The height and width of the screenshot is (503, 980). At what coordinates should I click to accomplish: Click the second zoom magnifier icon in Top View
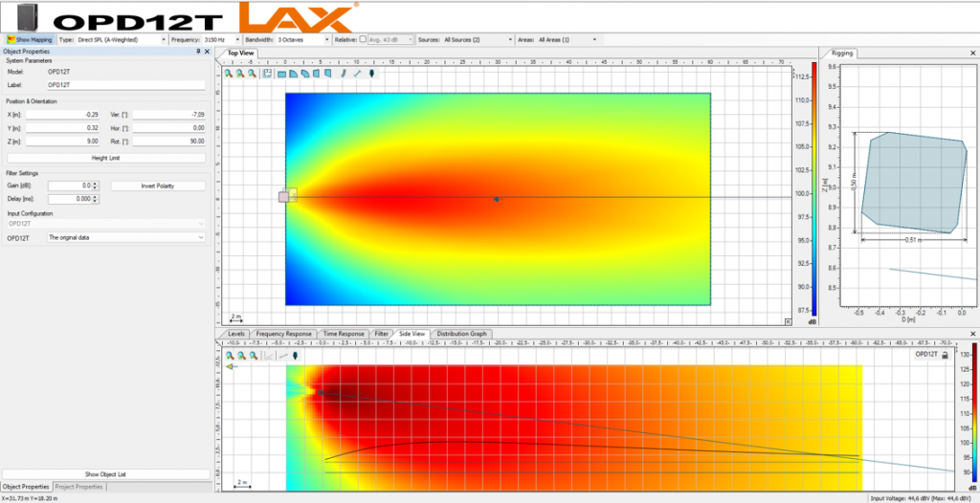tap(240, 74)
